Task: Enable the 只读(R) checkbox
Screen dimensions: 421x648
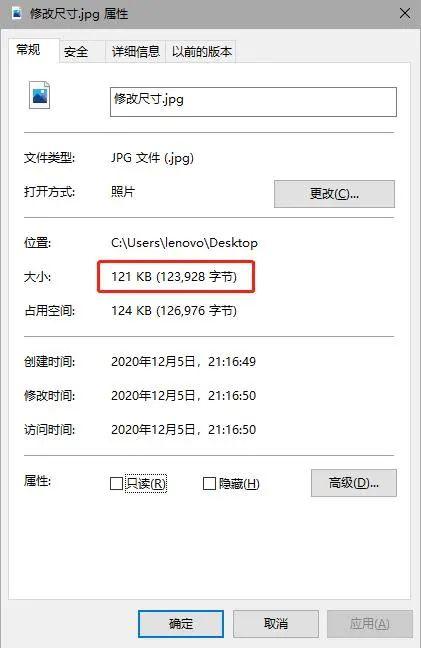Action: pyautogui.click(x=117, y=484)
